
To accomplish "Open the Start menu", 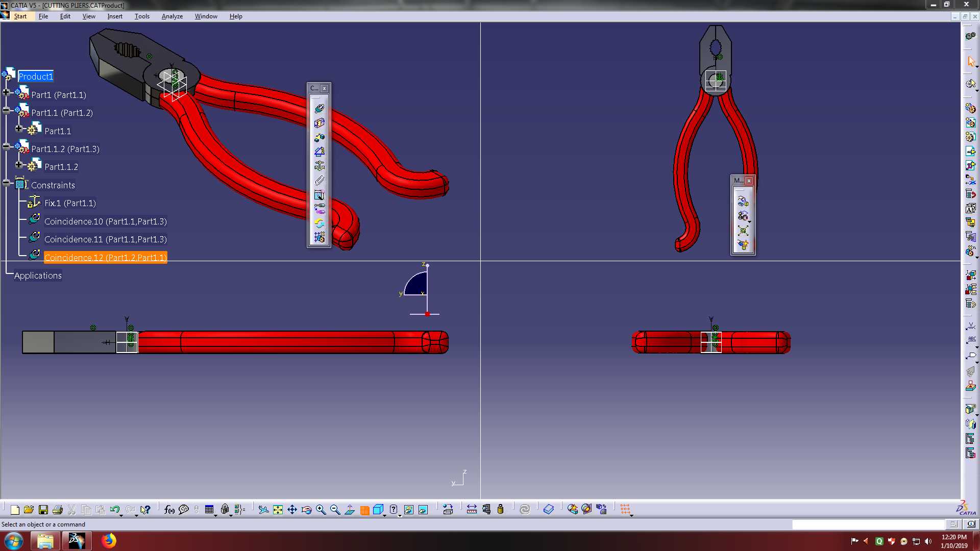I will (20, 16).
